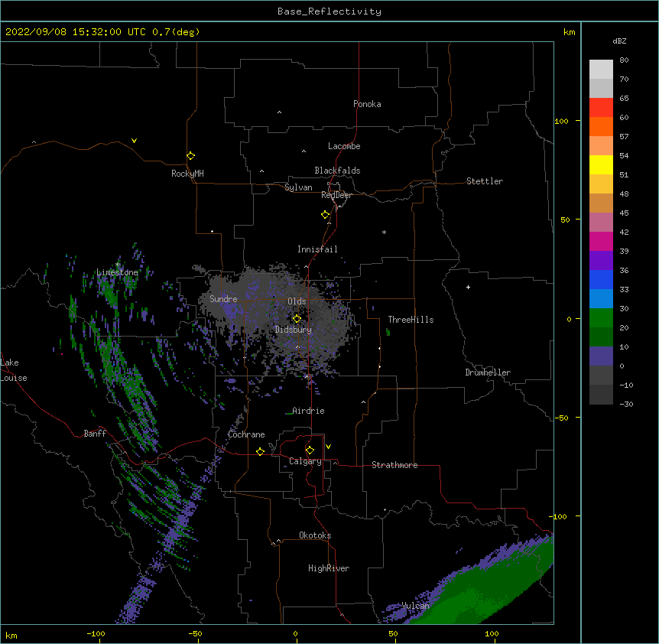Click the Ponoka city label
The height and width of the screenshot is (644, 659).
pyautogui.click(x=367, y=104)
